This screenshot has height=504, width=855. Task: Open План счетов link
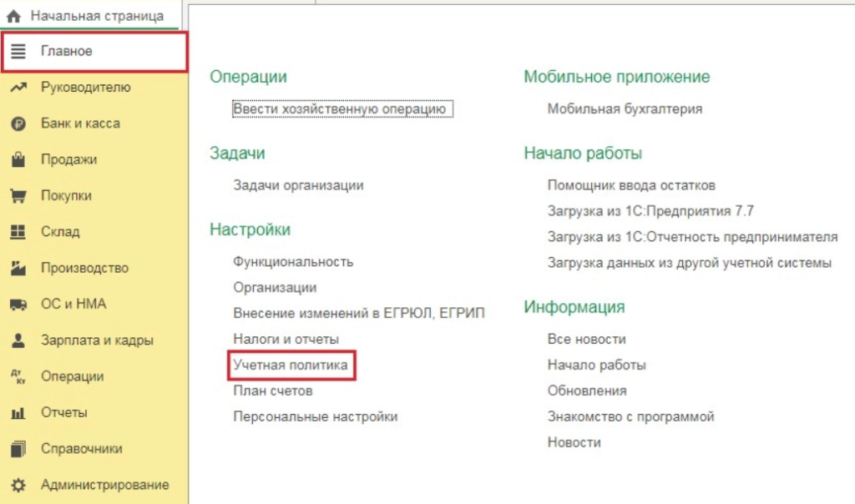pyautogui.click(x=273, y=391)
